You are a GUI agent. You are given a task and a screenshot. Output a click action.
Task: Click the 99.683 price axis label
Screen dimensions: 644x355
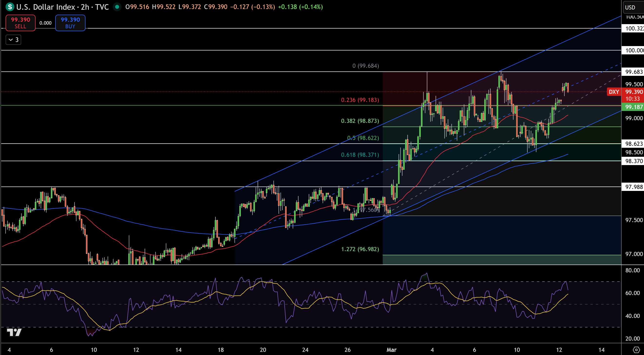633,72
